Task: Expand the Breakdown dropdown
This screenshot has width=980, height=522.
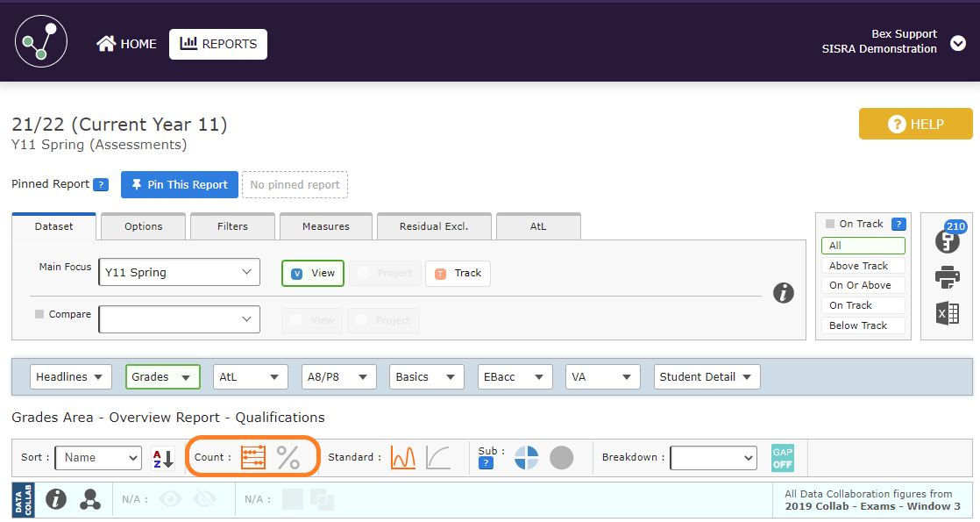Action: click(713, 457)
